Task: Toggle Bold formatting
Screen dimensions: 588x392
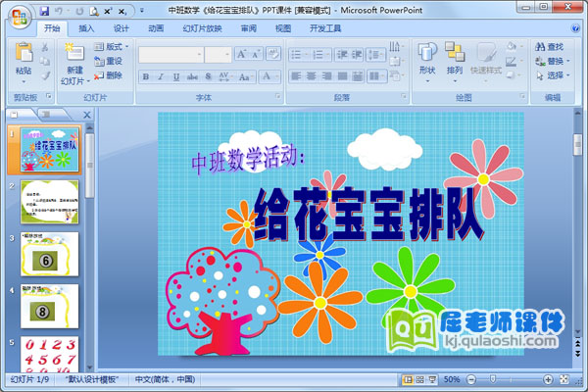Action: point(145,76)
